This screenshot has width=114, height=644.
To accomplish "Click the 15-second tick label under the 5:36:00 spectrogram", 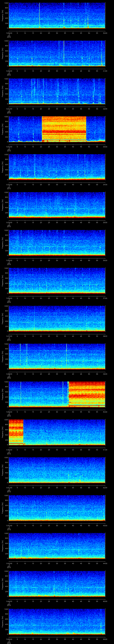I will coord(33,298).
